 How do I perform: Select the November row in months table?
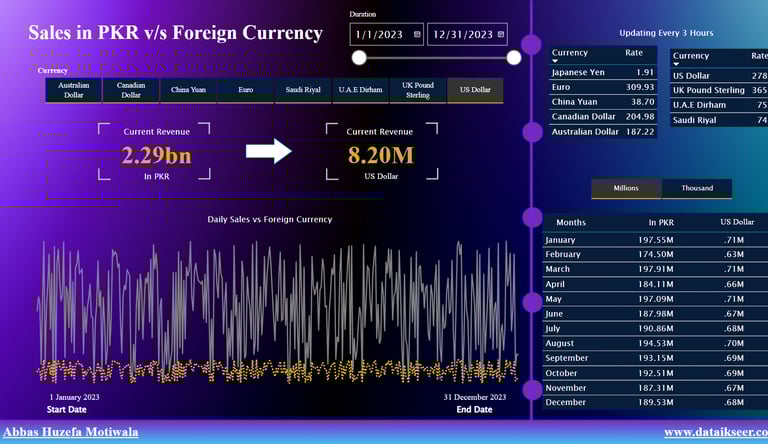pos(655,388)
